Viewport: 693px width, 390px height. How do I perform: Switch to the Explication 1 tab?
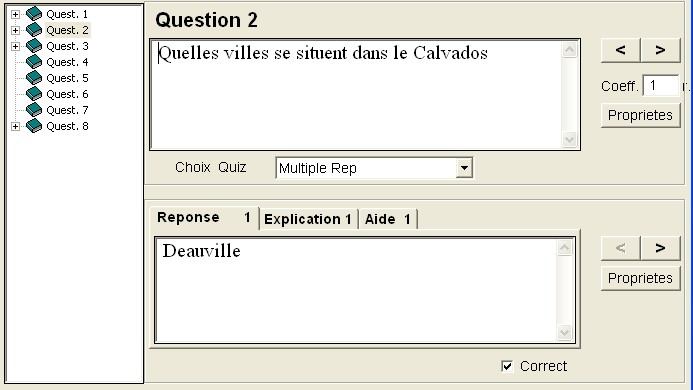308,219
